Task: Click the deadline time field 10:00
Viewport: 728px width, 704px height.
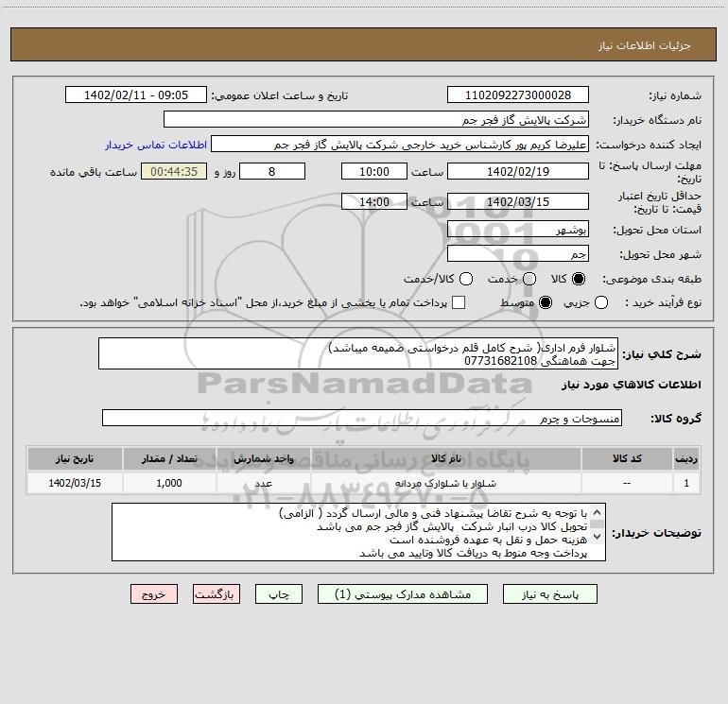Action: pos(374,171)
